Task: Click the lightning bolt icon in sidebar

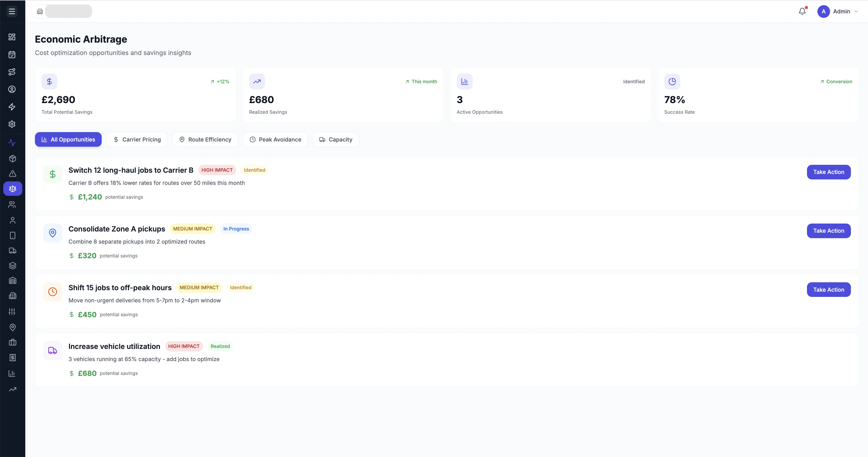Action: (x=12, y=107)
